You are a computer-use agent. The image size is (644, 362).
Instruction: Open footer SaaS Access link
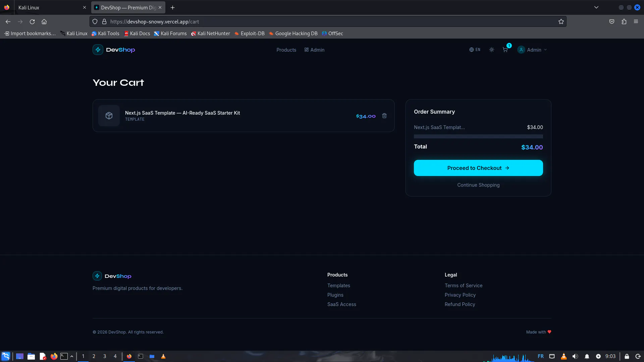[342, 304]
